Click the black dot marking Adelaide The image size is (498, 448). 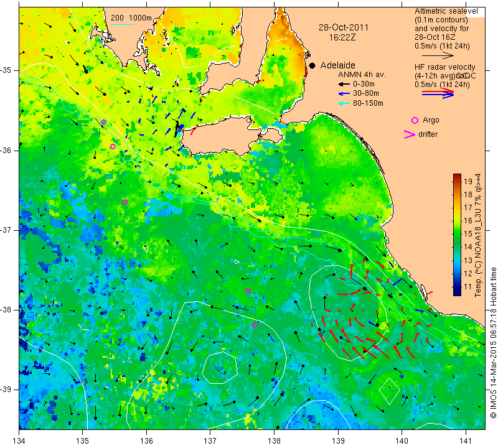coord(312,65)
